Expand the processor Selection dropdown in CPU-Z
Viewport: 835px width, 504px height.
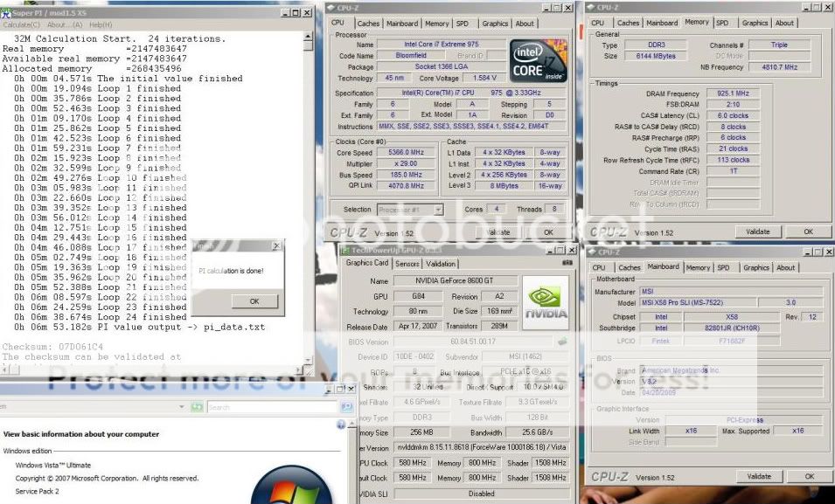(x=438, y=210)
